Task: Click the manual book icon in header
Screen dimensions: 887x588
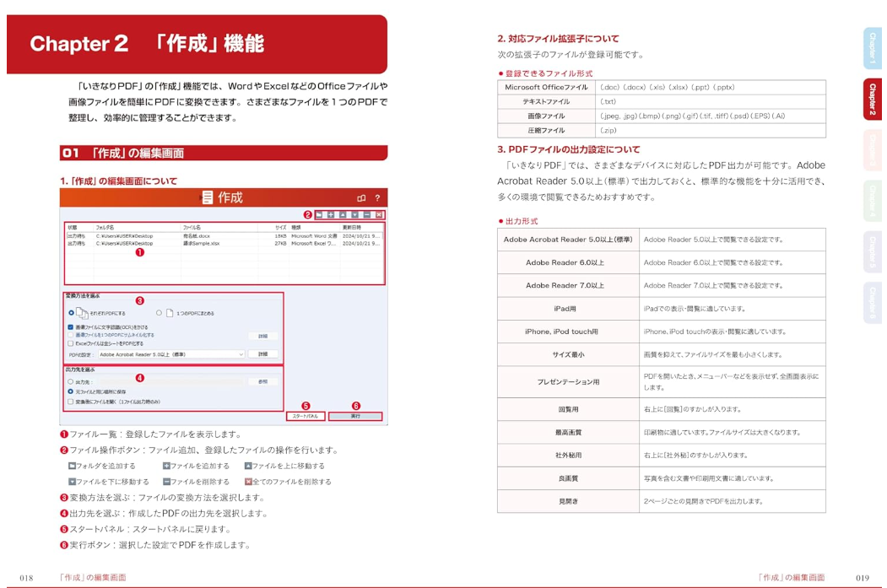Action: [x=361, y=198]
